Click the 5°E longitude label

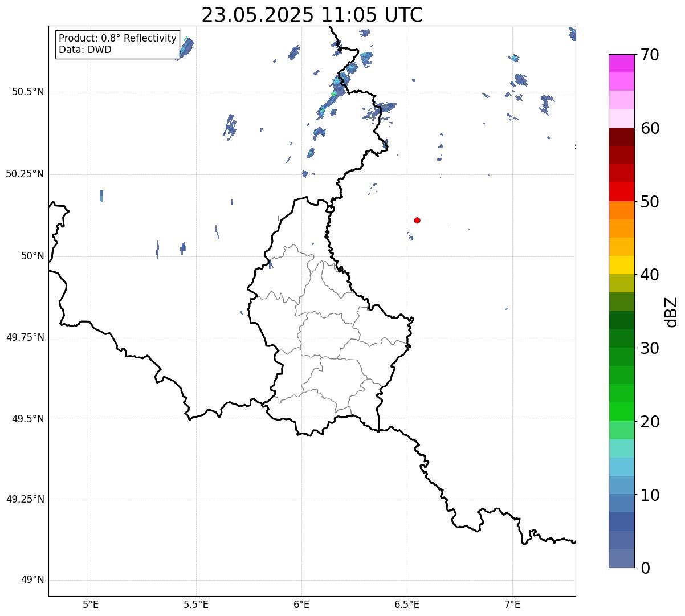click(x=91, y=604)
